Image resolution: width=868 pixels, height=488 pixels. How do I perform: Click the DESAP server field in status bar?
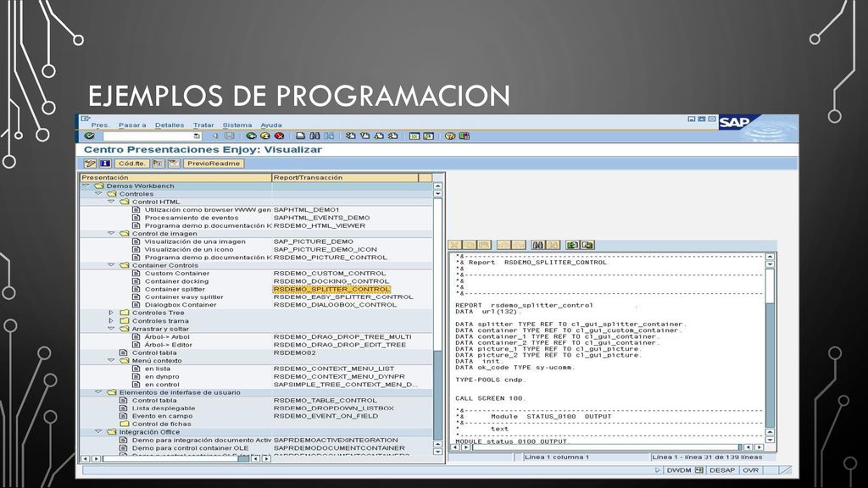click(x=722, y=470)
